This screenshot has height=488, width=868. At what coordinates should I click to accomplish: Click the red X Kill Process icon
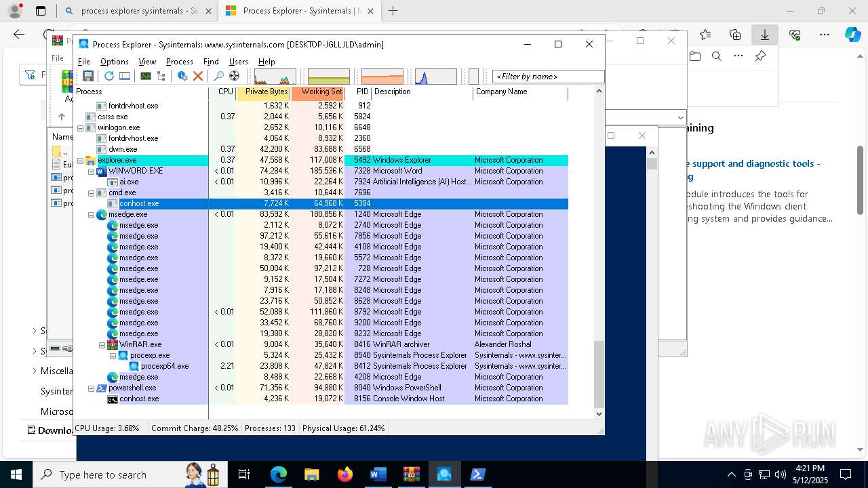point(198,76)
